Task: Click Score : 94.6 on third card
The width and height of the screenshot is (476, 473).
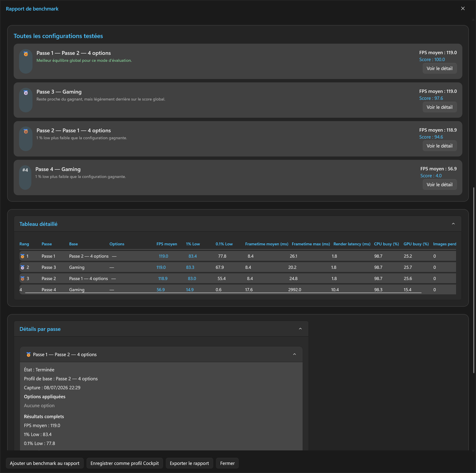Action: click(x=431, y=137)
